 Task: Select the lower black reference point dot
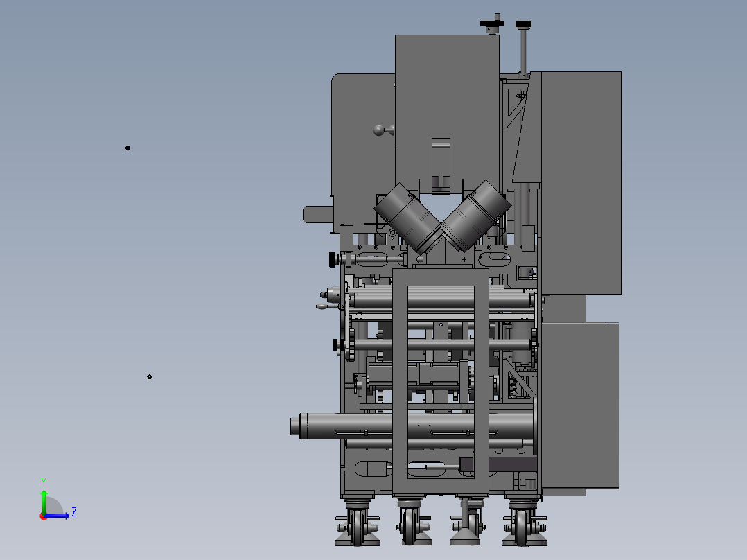pyautogui.click(x=150, y=377)
